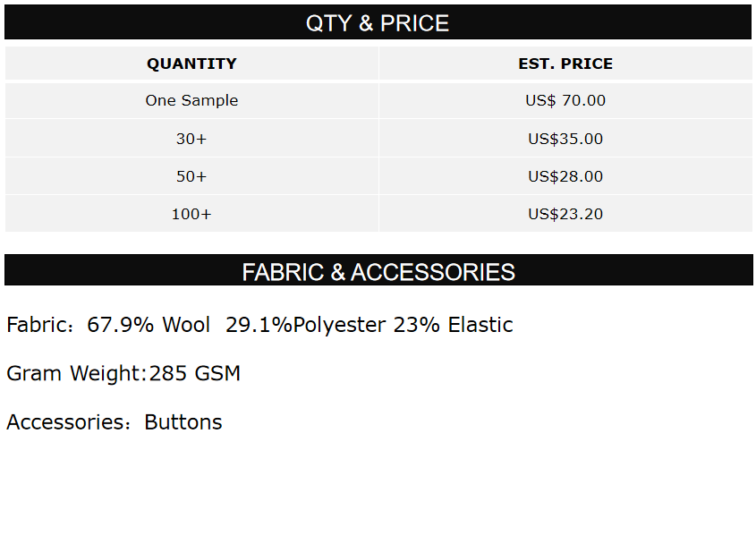Click the 23% Elastic text
Image resolution: width=756 pixels, height=553 pixels.
tap(454, 325)
